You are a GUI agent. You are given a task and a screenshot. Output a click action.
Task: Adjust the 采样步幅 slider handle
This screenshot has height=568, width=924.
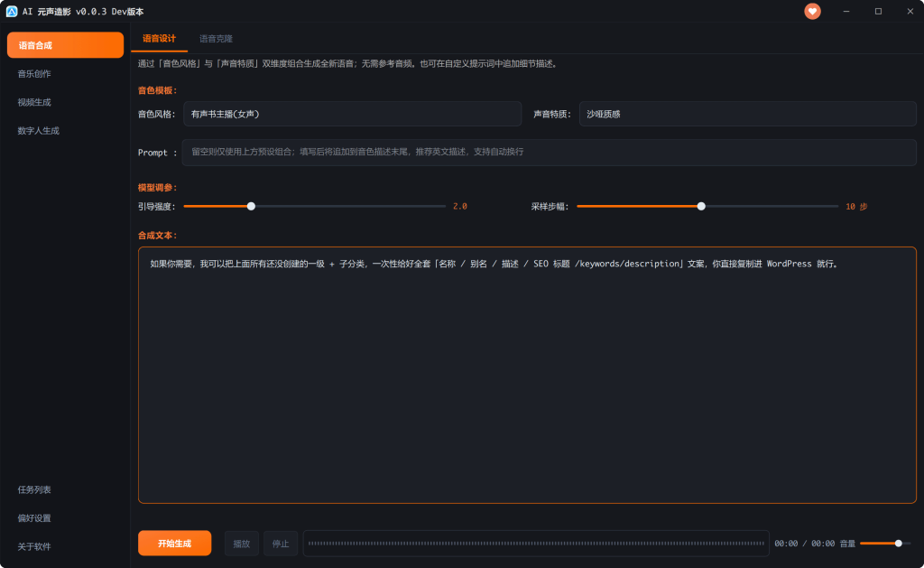tap(701, 207)
